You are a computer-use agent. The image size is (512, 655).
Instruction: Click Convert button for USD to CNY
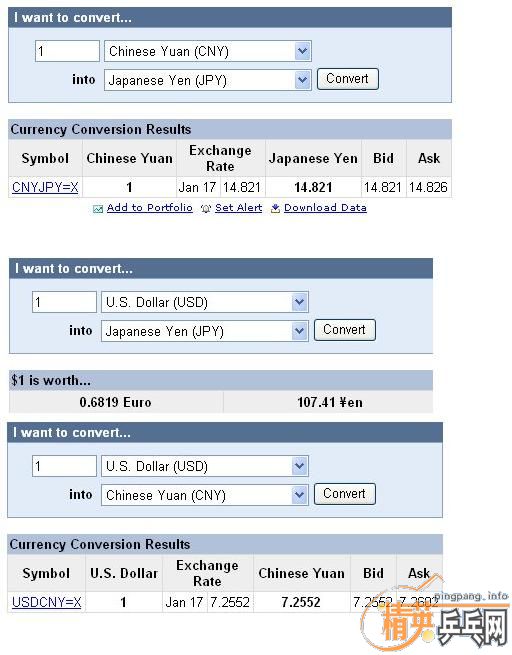(x=345, y=494)
